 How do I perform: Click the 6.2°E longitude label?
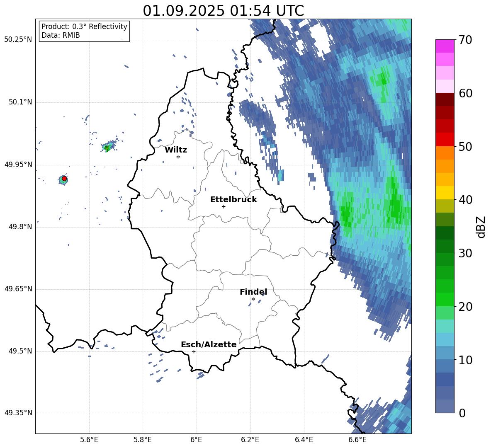[x=250, y=440]
